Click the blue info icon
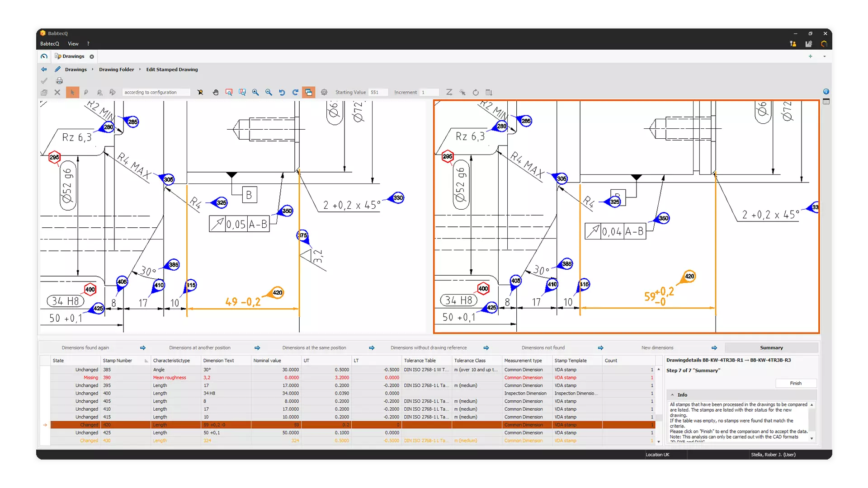This screenshot has height=488, width=868. pos(826,92)
